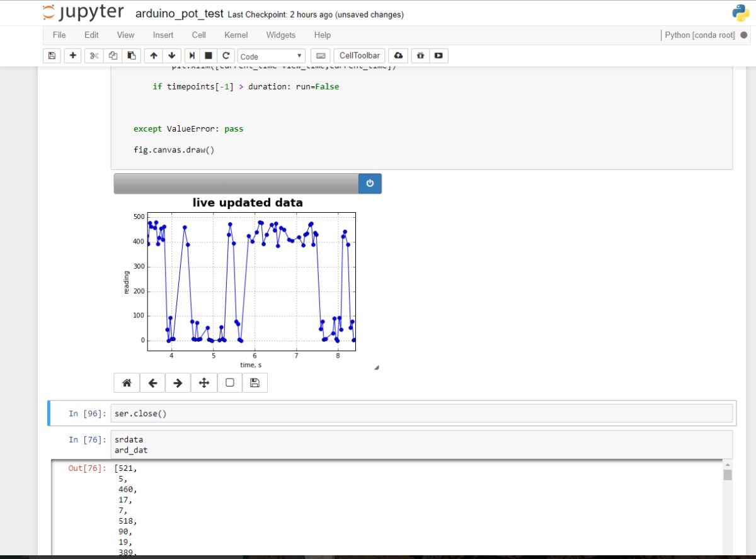Click the kernel idle indicator circle
Viewport: 756px width, 559px height.
743,35
